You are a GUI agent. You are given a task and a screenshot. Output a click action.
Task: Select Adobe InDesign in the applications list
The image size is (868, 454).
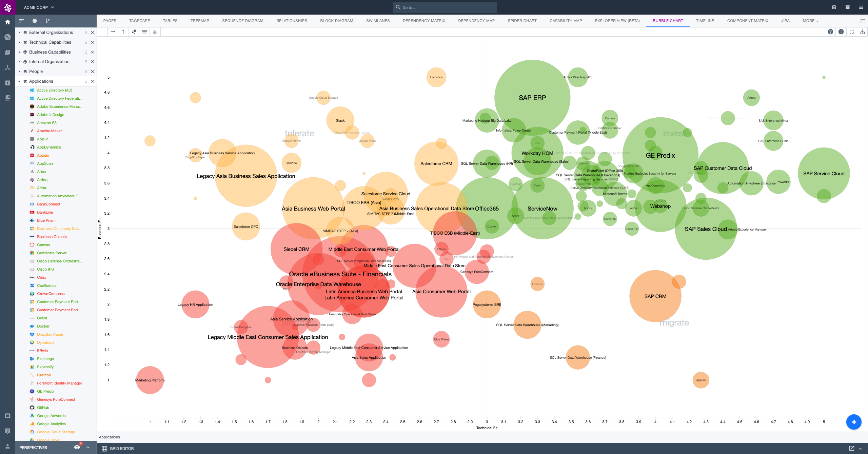[x=51, y=115]
